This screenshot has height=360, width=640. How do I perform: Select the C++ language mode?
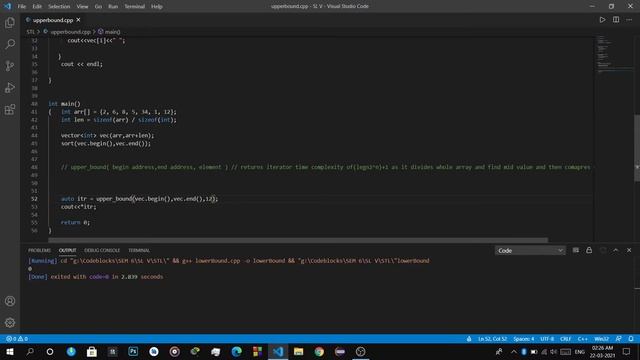pos(582,339)
